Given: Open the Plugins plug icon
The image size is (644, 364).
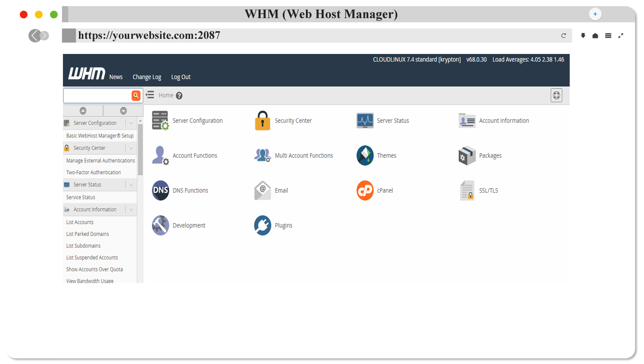Looking at the screenshot, I should click(x=262, y=226).
